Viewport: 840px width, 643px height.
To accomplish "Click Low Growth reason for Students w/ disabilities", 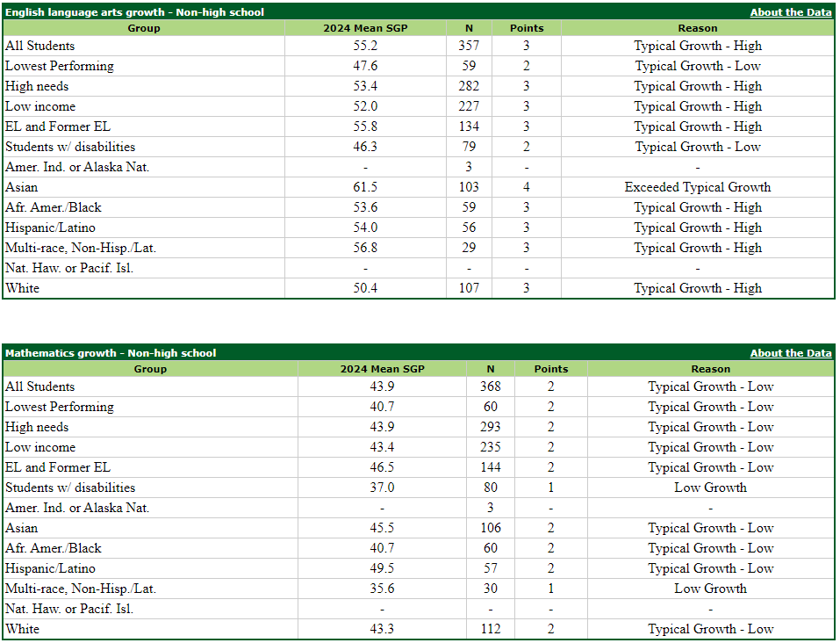I will (710, 488).
